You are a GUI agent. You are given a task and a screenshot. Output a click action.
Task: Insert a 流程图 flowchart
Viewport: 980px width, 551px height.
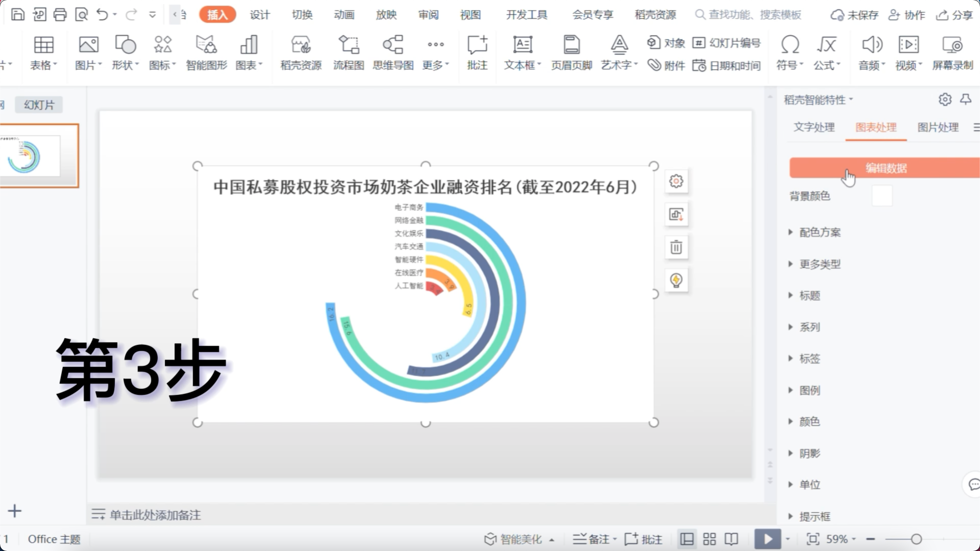coord(348,53)
